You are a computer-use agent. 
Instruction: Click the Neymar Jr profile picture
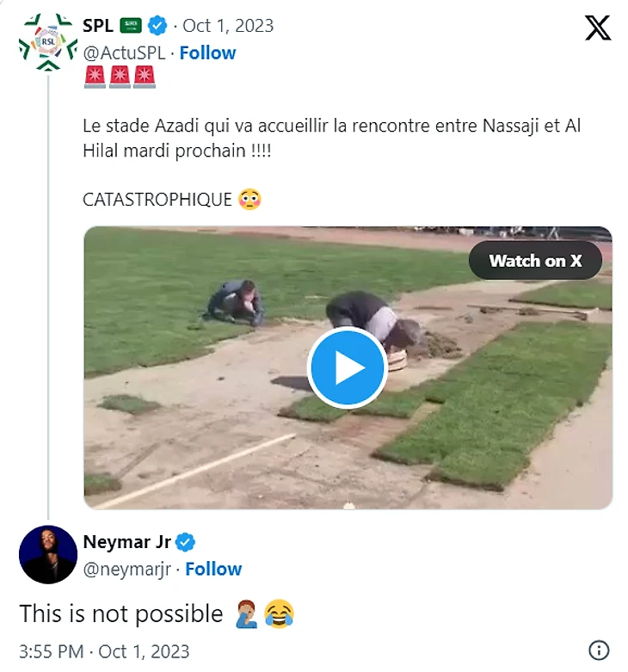pos(48,554)
